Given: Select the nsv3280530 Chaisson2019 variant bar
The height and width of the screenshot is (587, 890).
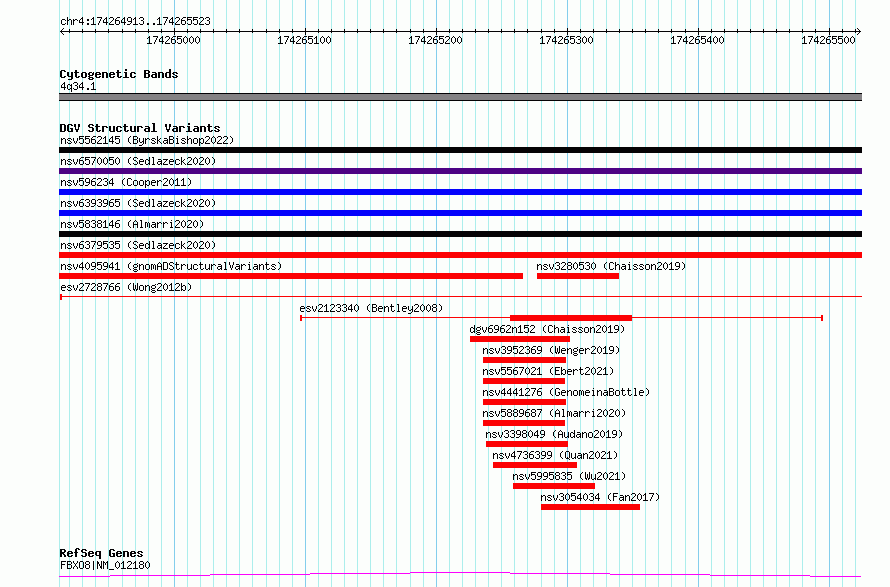Looking at the screenshot, I should tap(578, 276).
